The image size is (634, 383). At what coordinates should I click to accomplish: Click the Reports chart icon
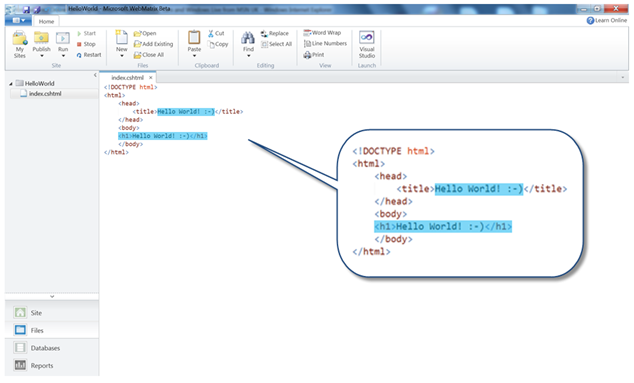click(20, 365)
